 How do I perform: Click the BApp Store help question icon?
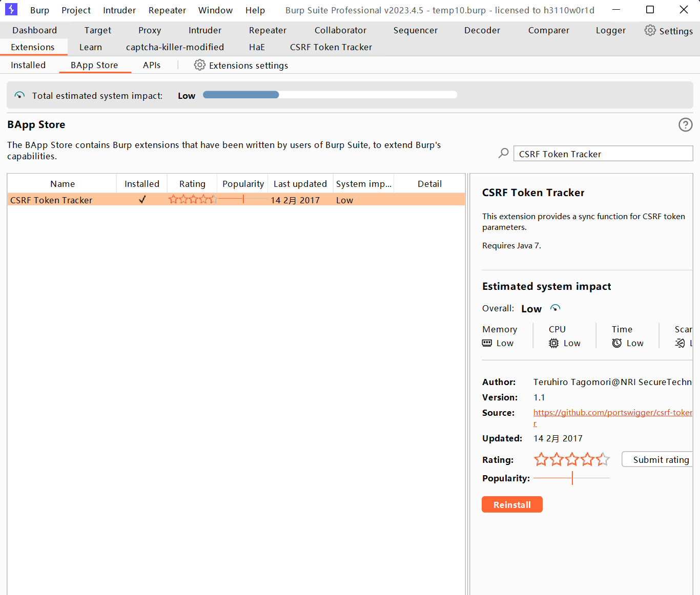685,124
